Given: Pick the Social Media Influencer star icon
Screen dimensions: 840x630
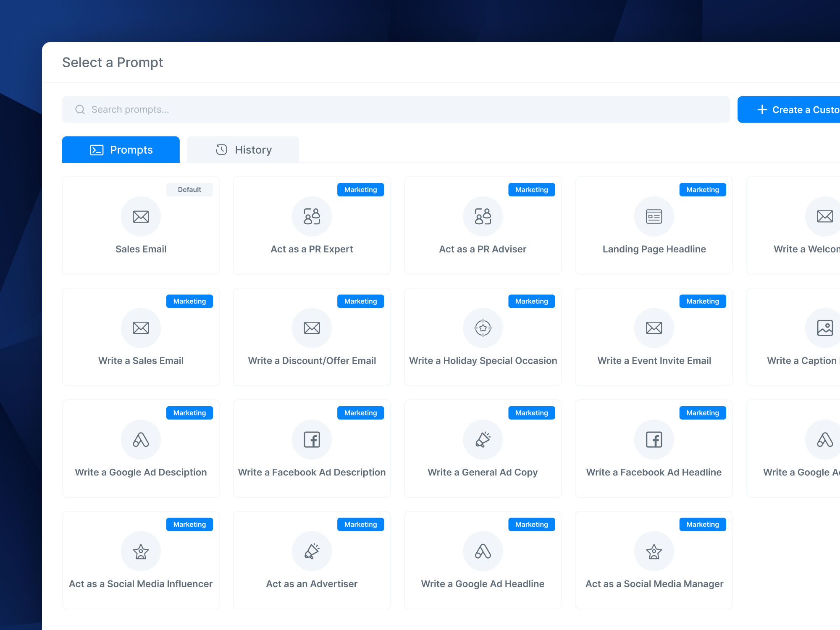Looking at the screenshot, I should [141, 551].
